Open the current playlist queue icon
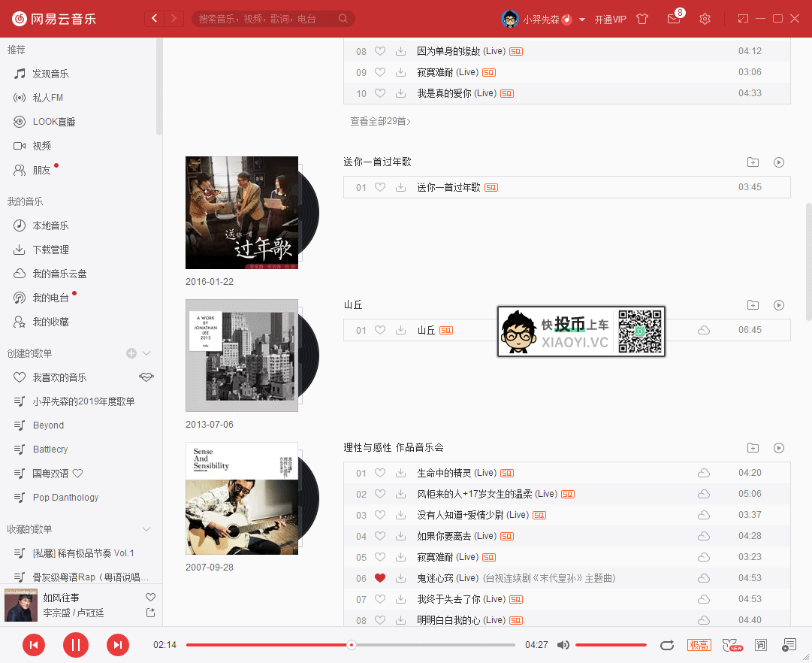This screenshot has height=663, width=812. click(x=789, y=644)
